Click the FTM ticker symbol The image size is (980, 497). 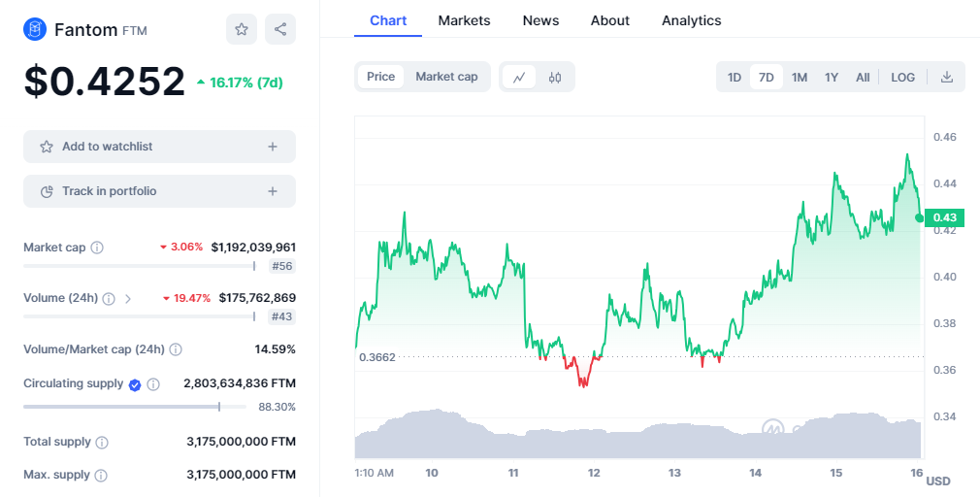tap(134, 30)
